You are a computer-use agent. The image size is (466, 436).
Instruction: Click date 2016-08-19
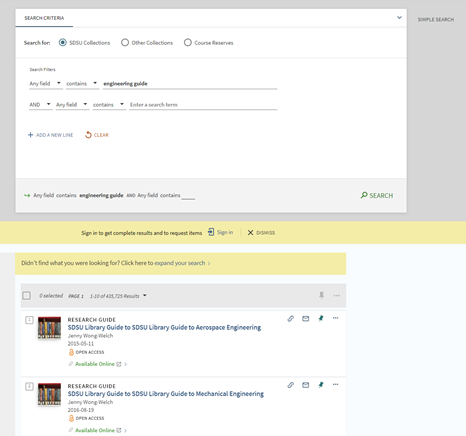81,410
